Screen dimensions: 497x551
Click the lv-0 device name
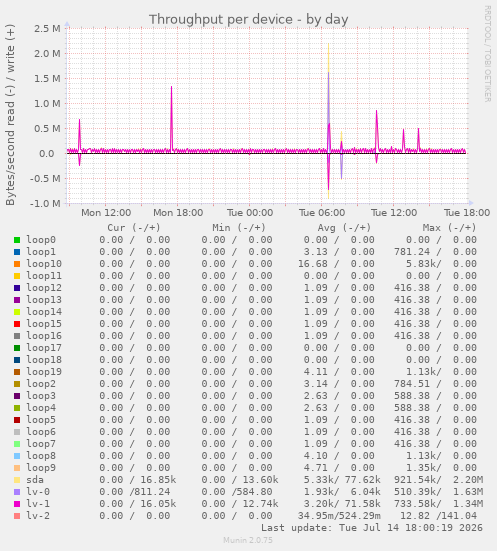[x=38, y=492]
